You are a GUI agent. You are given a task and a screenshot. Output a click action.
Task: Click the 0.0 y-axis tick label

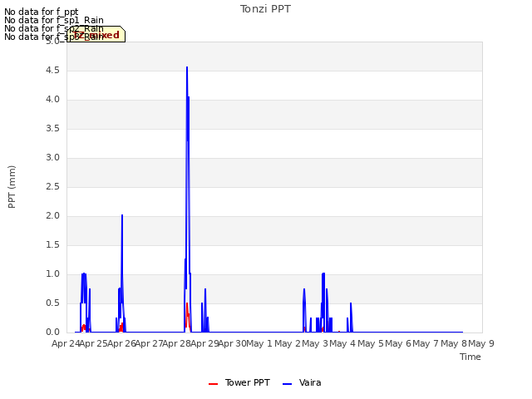tap(52, 332)
